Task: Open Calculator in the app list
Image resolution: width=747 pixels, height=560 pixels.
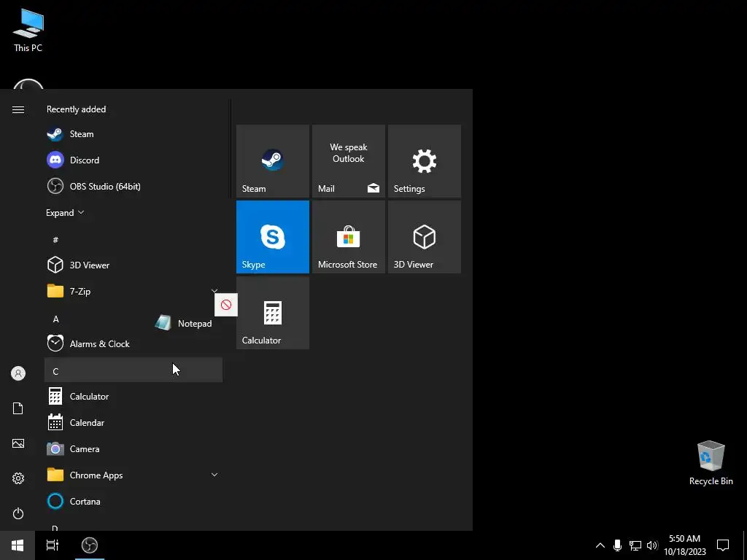Action: [133, 396]
